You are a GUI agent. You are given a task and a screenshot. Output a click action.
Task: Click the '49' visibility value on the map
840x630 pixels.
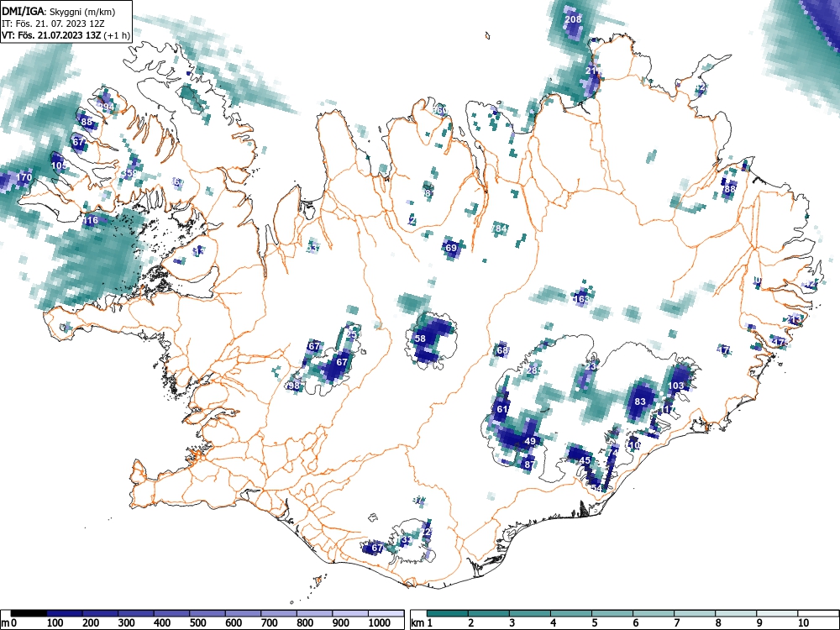[x=530, y=441]
